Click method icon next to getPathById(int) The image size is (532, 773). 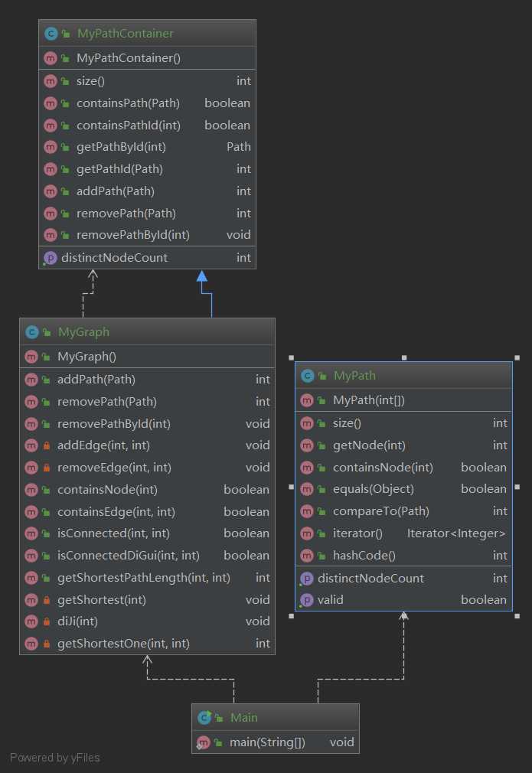click(51, 147)
